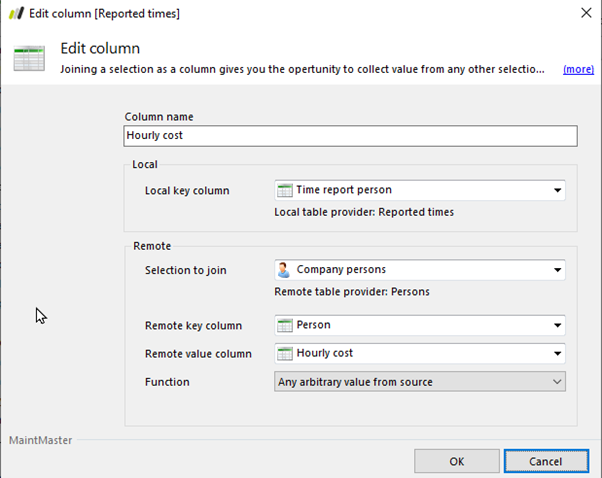Dismiss dialog with Cancel button
This screenshot has height=478, width=602.
(546, 461)
